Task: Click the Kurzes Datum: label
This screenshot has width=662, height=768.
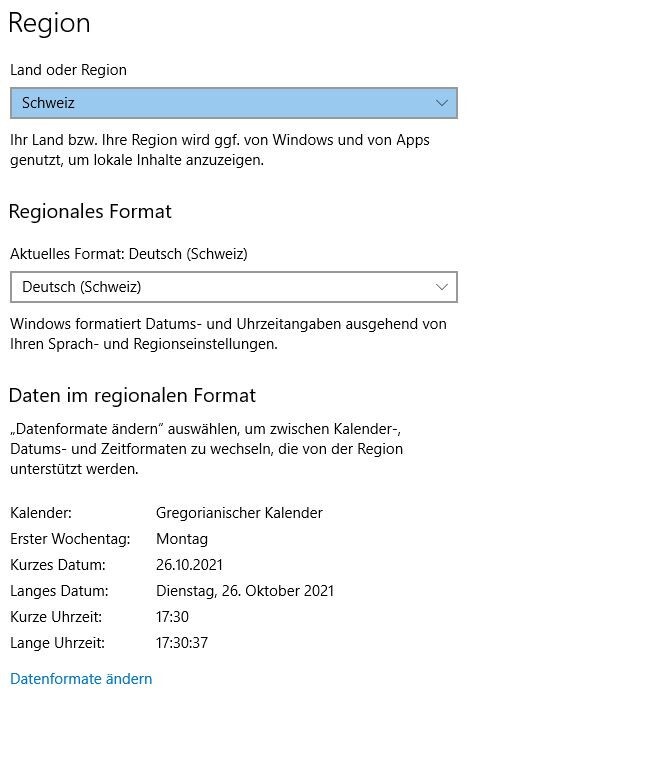Action: coord(58,565)
